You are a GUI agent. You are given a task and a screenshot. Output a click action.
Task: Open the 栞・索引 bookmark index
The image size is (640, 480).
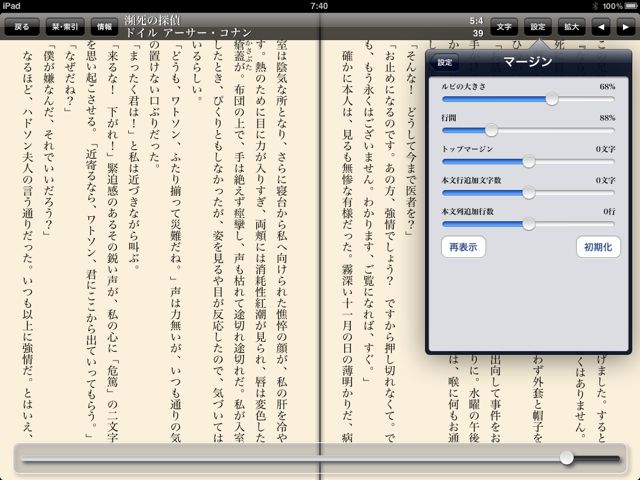point(65,27)
